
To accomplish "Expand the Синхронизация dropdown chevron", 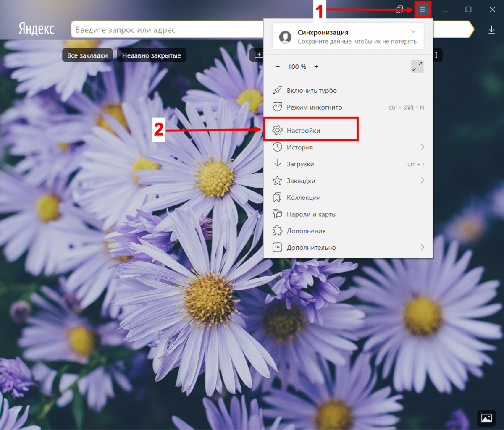I will pyautogui.click(x=413, y=31).
